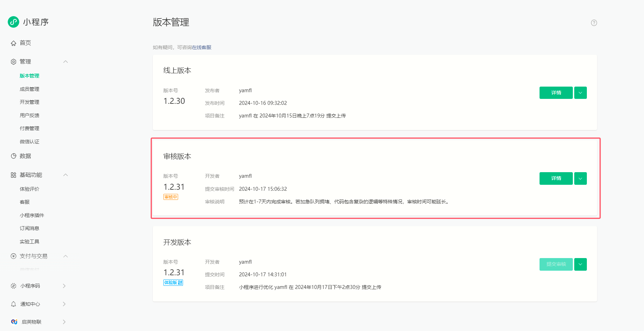Viewport: 644px width, 331px height.
Task: Open 订阅消息 menu item
Action: point(29,228)
